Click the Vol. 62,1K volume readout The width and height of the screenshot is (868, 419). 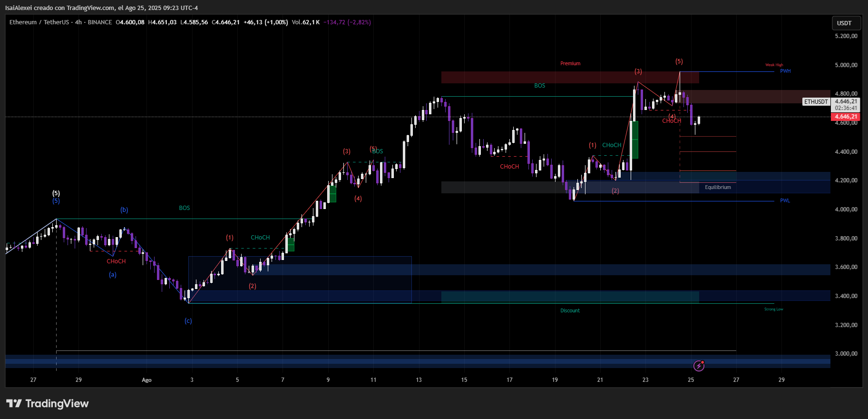[x=305, y=22]
